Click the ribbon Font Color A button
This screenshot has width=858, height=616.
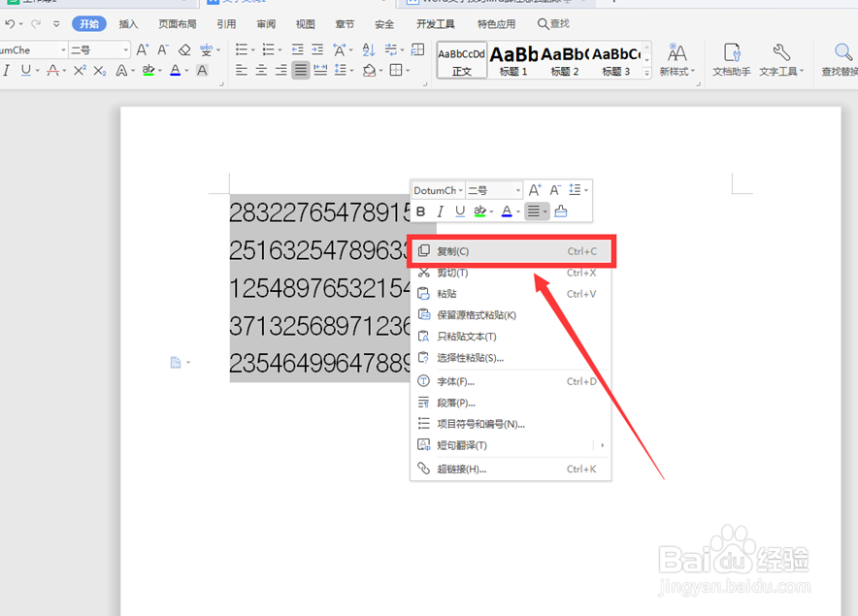tap(175, 70)
